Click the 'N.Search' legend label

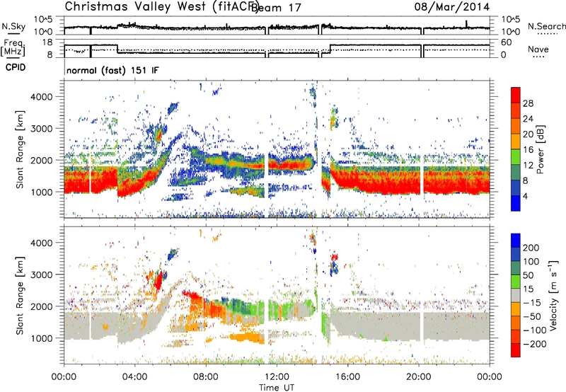[546, 26]
